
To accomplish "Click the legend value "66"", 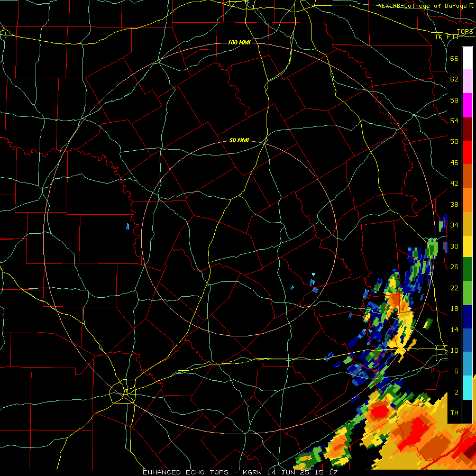I will coord(454,58).
